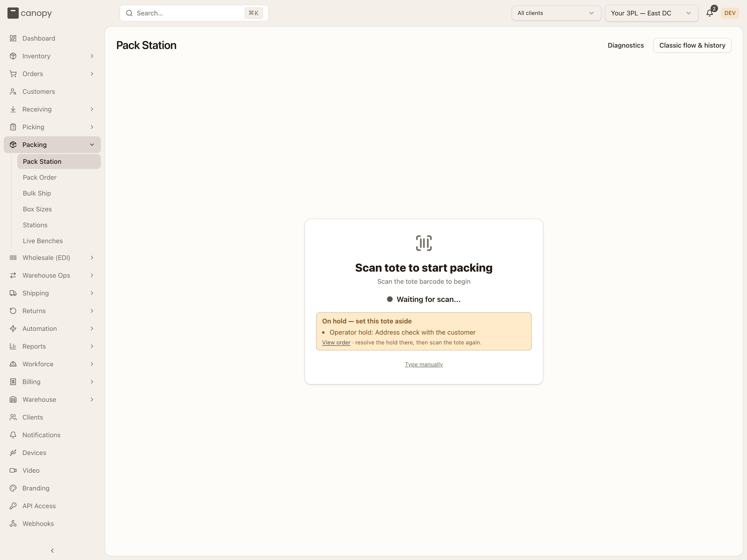Open the View order link
747x560 pixels.
336,342
